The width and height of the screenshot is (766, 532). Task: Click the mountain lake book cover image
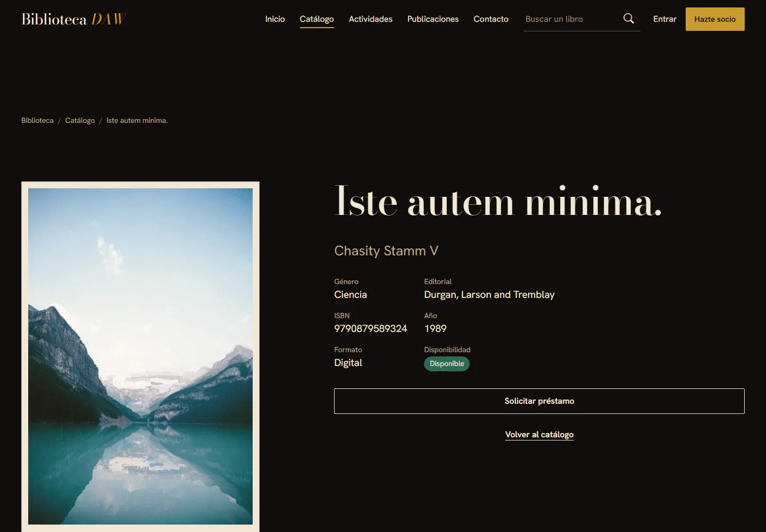tap(140, 356)
